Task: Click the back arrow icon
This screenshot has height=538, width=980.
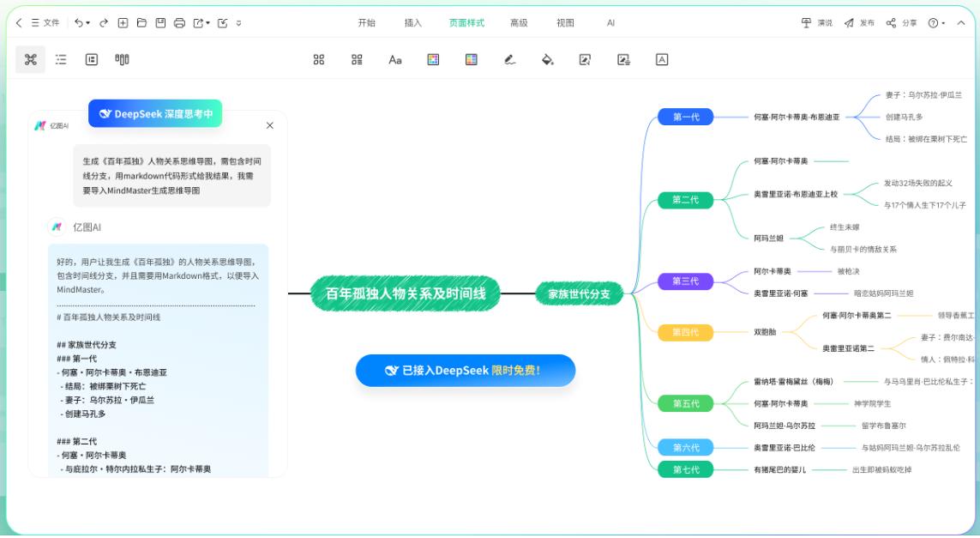Action: tap(19, 23)
